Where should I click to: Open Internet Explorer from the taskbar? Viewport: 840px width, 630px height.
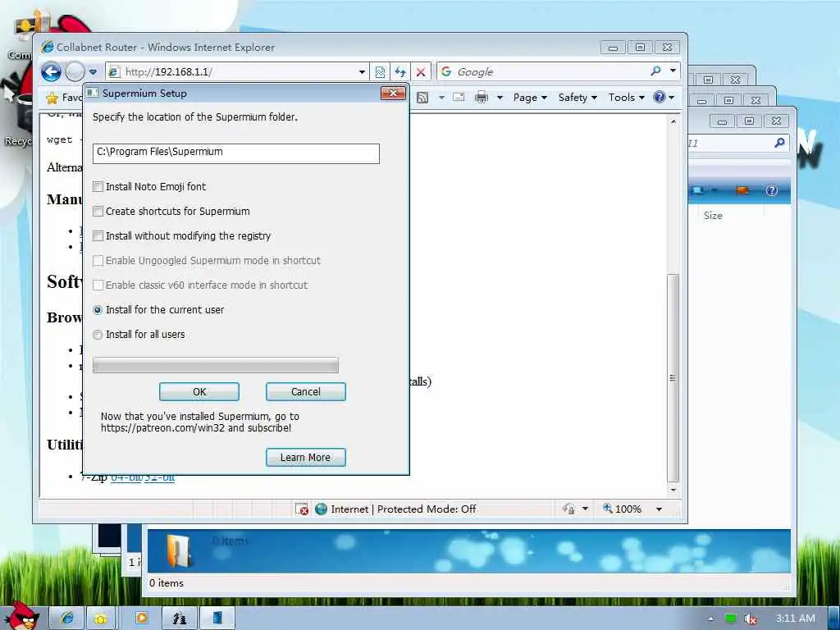pos(66,618)
